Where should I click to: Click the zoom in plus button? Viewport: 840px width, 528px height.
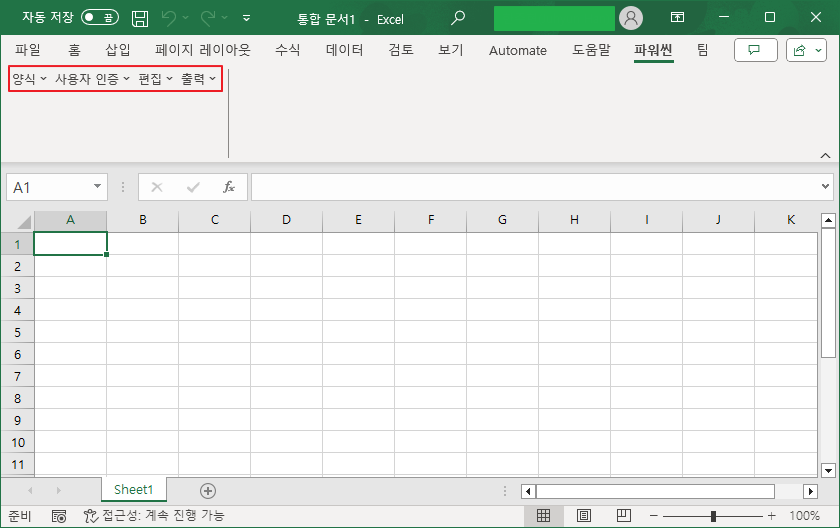(771, 516)
